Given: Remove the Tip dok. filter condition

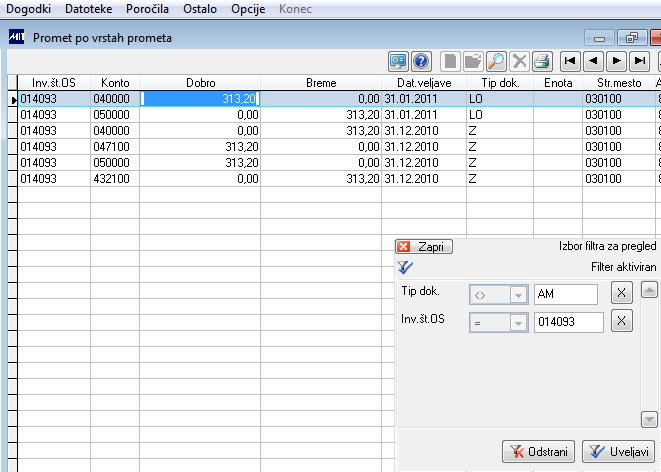Looking at the screenshot, I should (x=622, y=293).
